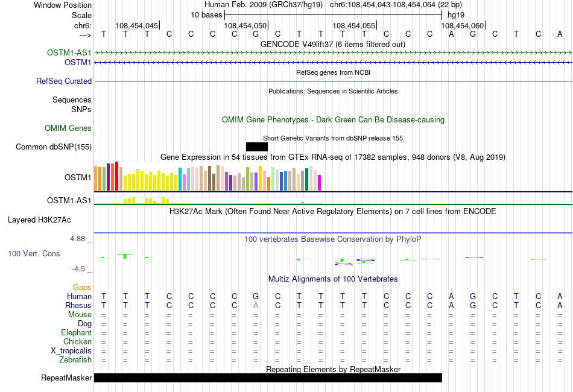Click coordinate label 108,454,055
573x392 pixels.
[x=353, y=25]
